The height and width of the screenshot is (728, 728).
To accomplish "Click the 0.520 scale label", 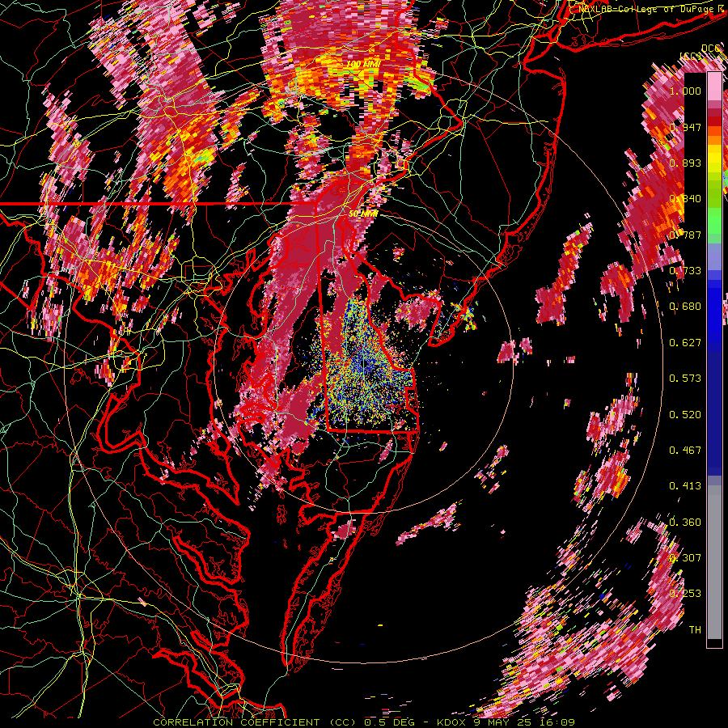I will [x=685, y=415].
